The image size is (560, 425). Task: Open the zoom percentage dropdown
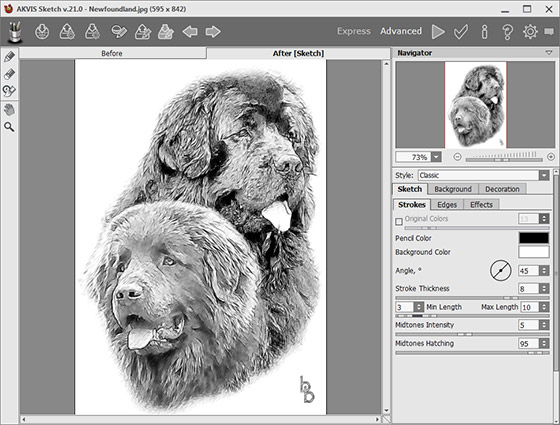[436, 157]
